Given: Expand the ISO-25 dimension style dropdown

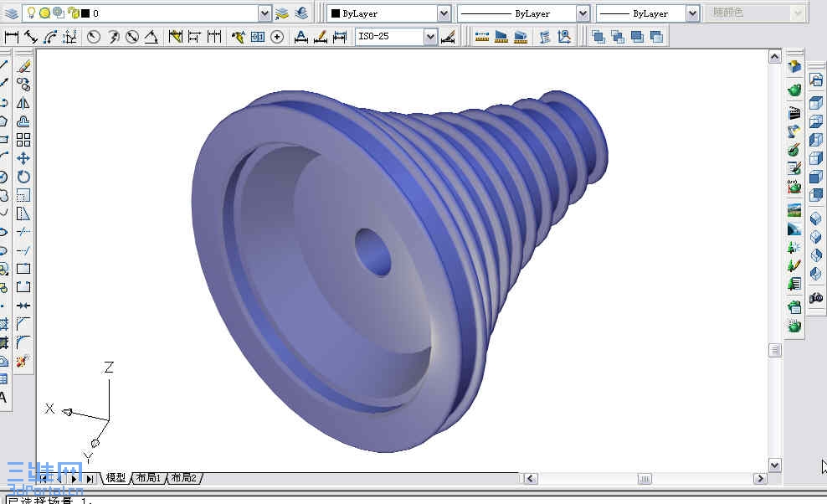Looking at the screenshot, I should [430, 36].
